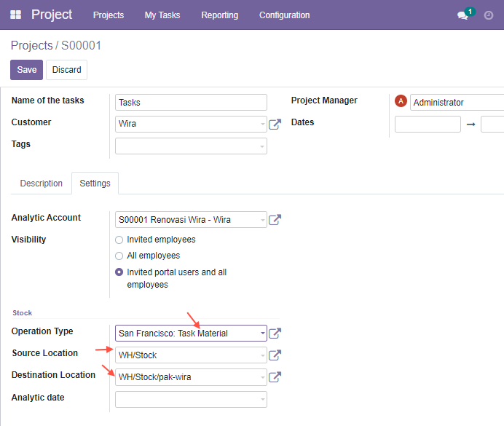The width and height of the screenshot is (504, 426).
Task: Click the Save button
Action: tap(27, 70)
